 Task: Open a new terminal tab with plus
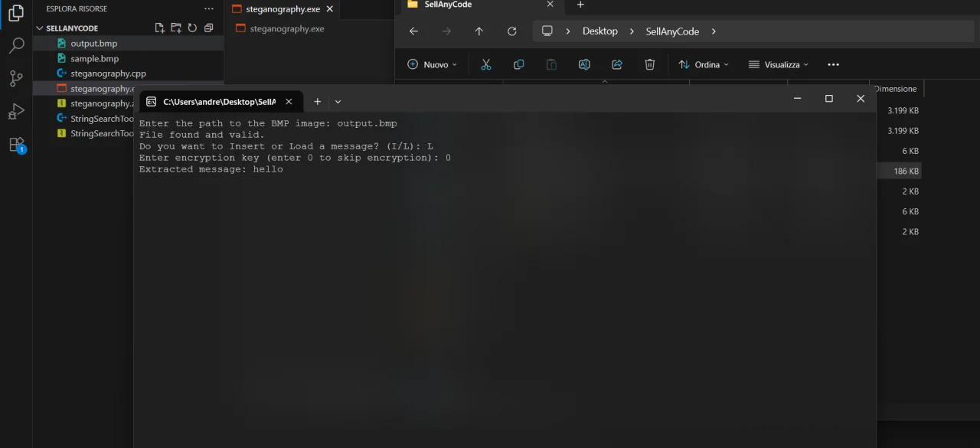(x=317, y=101)
